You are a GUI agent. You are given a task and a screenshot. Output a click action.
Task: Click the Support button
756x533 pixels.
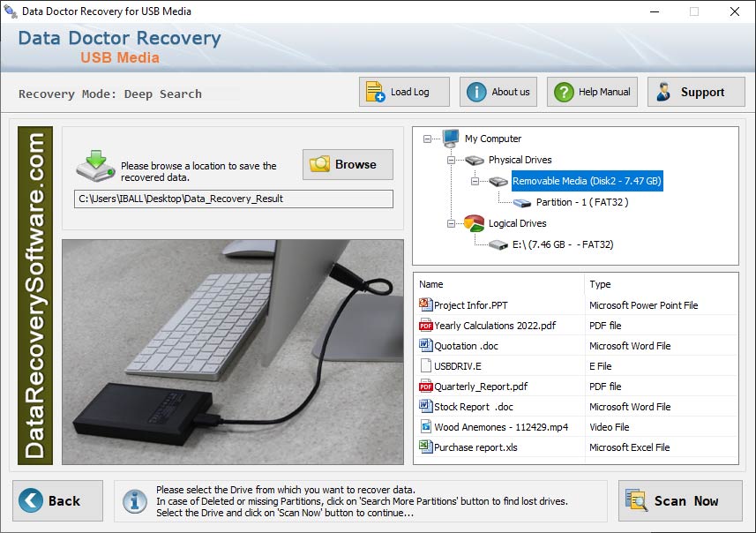point(698,91)
